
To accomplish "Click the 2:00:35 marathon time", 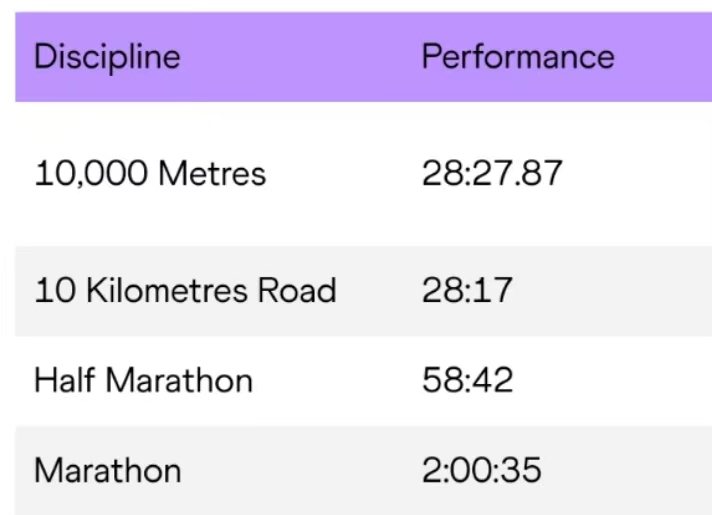I will coord(482,470).
